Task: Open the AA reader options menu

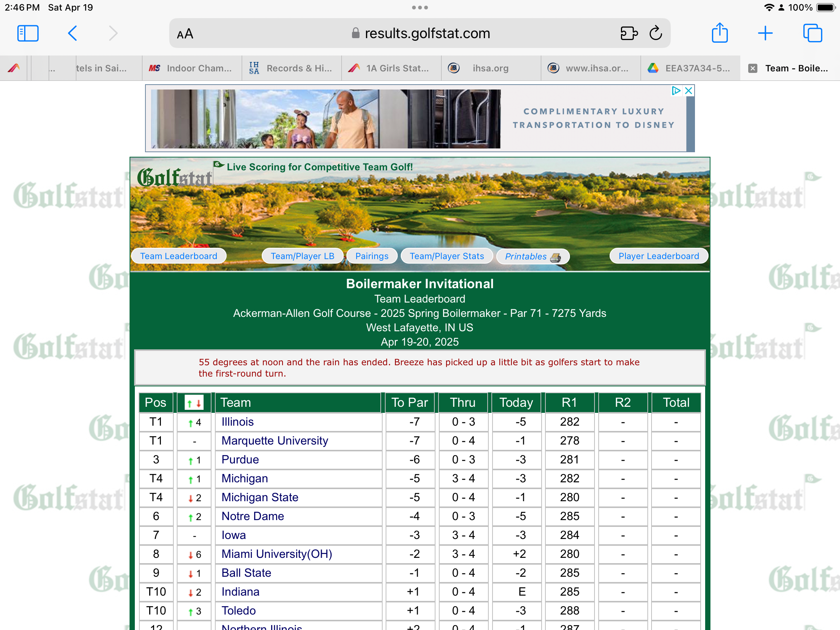Action: pyautogui.click(x=185, y=34)
